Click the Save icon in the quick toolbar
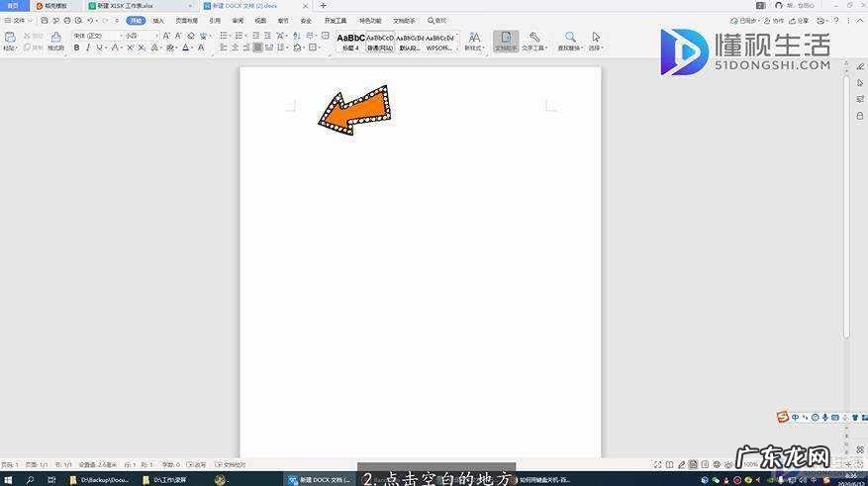 (x=45, y=20)
